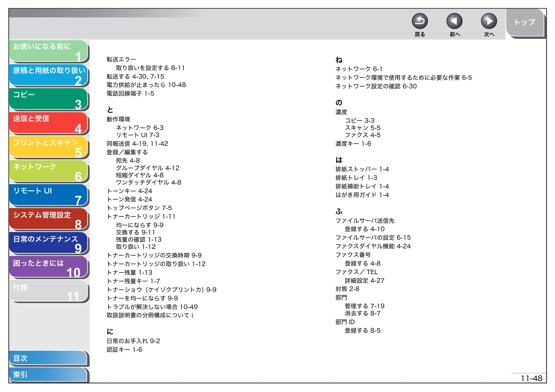Click ファクスダイヤル機能 4-24 entry
555x392 pixels.
(373, 246)
